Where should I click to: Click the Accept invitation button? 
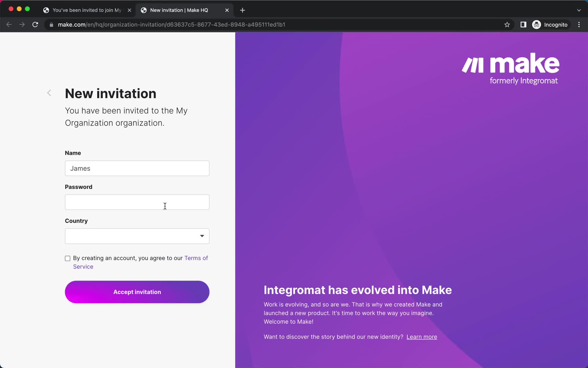tap(137, 292)
